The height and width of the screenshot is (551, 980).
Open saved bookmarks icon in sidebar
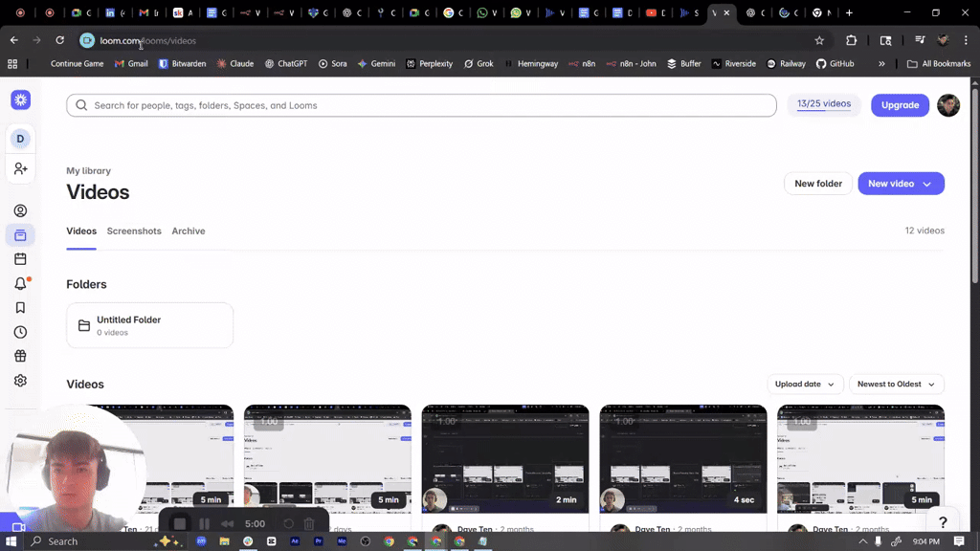point(20,307)
